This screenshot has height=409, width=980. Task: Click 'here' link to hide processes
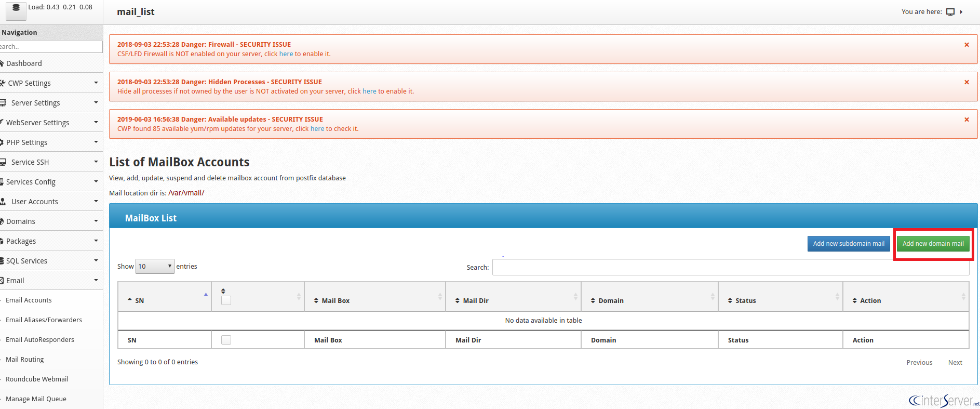click(x=369, y=91)
